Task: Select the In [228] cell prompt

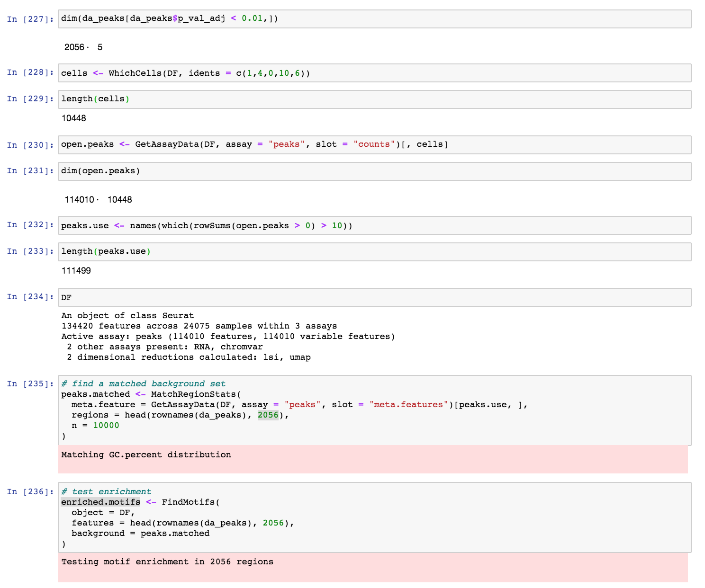Action: coord(30,72)
